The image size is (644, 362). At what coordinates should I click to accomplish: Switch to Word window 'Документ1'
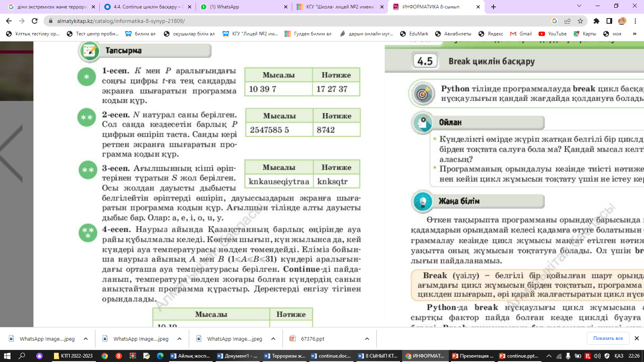coord(237,356)
